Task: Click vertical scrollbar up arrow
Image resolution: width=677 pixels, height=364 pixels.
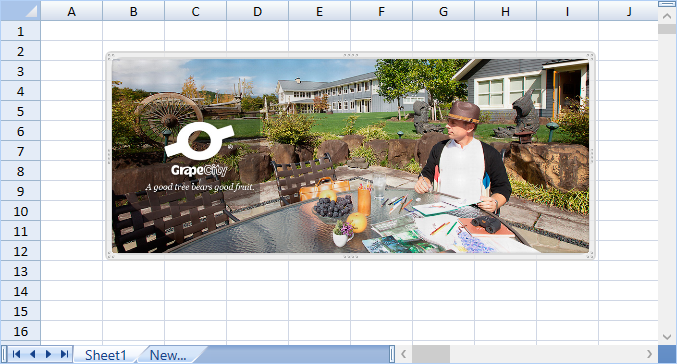Action: 667,16
